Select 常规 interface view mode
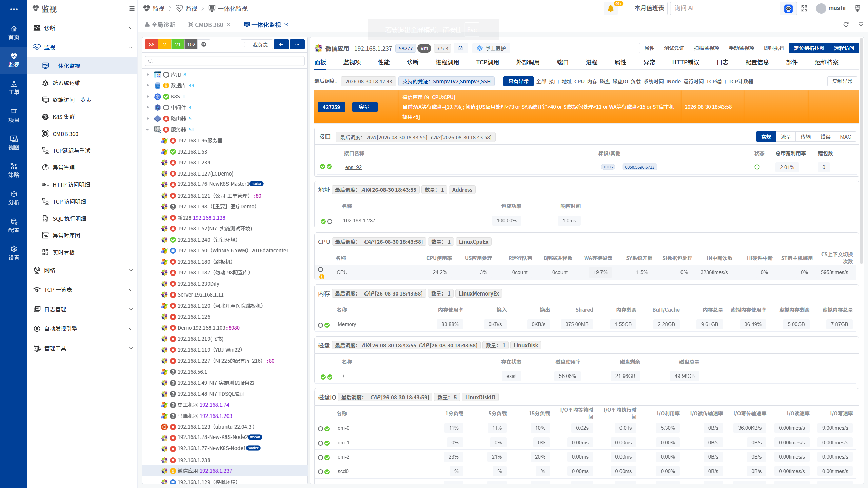The image size is (868, 488). click(766, 137)
